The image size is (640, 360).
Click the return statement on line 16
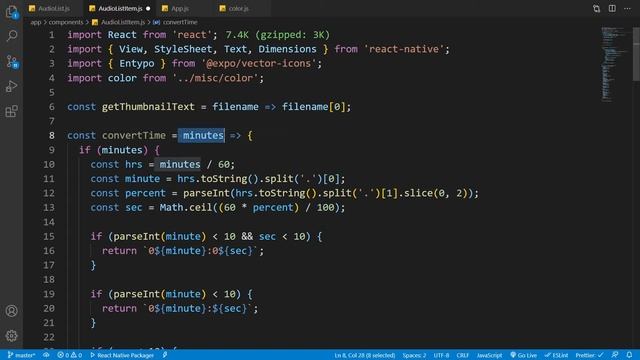183,251
